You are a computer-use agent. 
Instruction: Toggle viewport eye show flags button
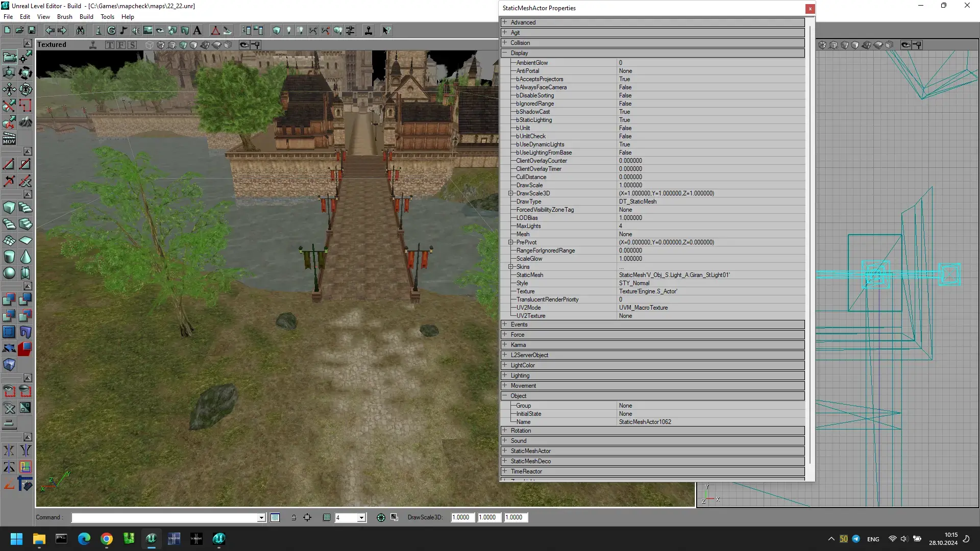pyautogui.click(x=244, y=45)
